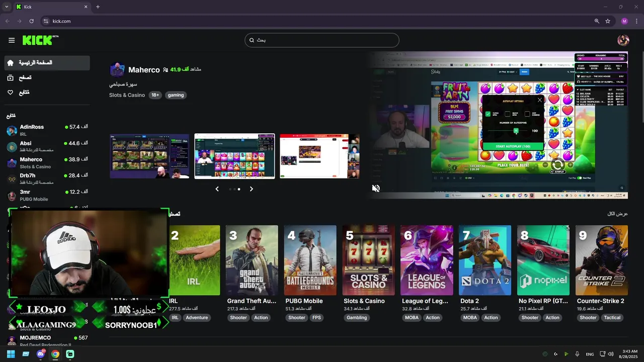Open the tab search dropdown arrow
This screenshot has width=644, height=362.
7,7
